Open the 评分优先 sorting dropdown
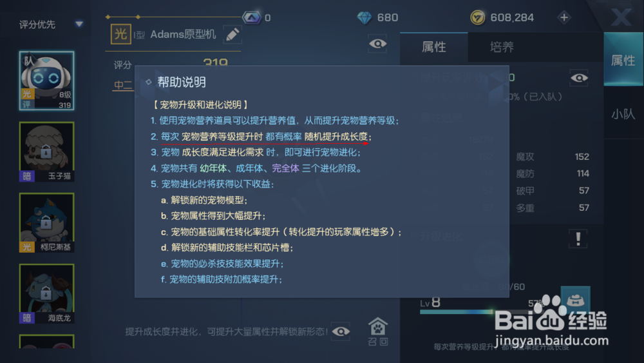The width and height of the screenshot is (644, 363). 51,25
